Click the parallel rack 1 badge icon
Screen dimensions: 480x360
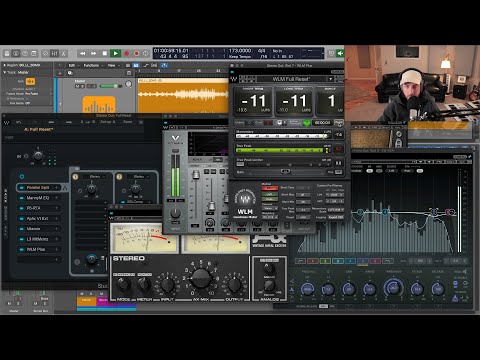pyautogui.click(x=76, y=176)
